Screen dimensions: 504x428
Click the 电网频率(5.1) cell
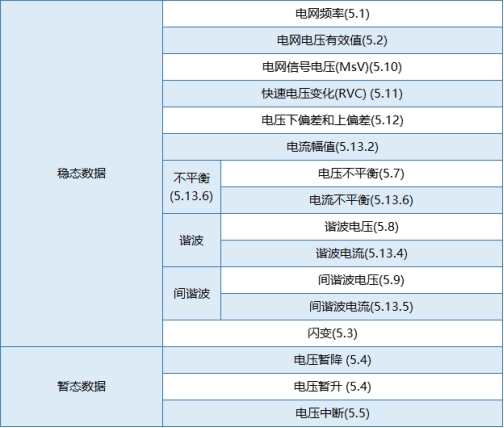(333, 14)
